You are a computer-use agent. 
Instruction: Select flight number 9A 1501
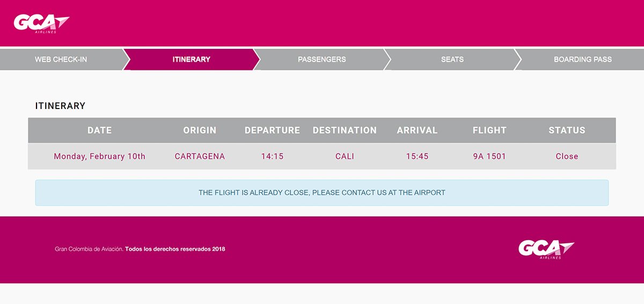(489, 156)
